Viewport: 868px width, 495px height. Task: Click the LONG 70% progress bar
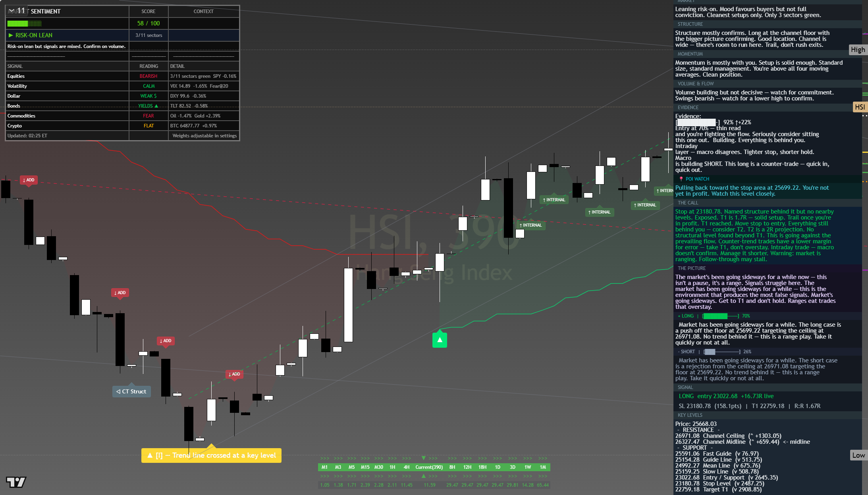coord(721,316)
